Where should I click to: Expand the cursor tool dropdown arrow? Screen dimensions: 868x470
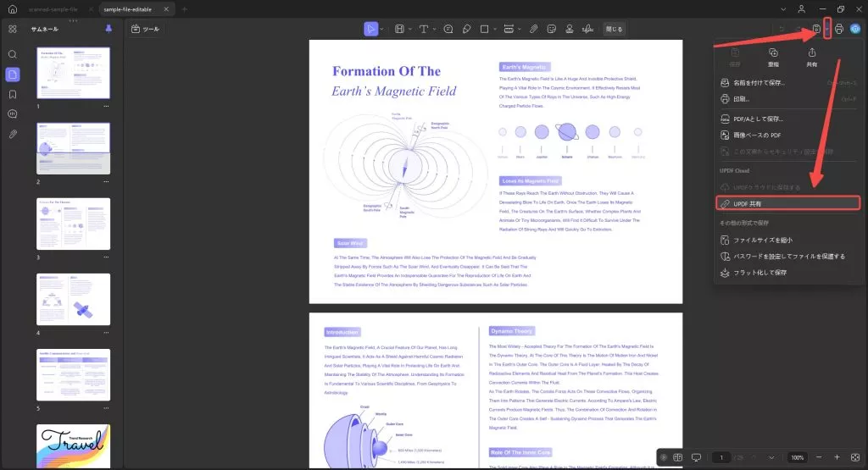tap(382, 29)
